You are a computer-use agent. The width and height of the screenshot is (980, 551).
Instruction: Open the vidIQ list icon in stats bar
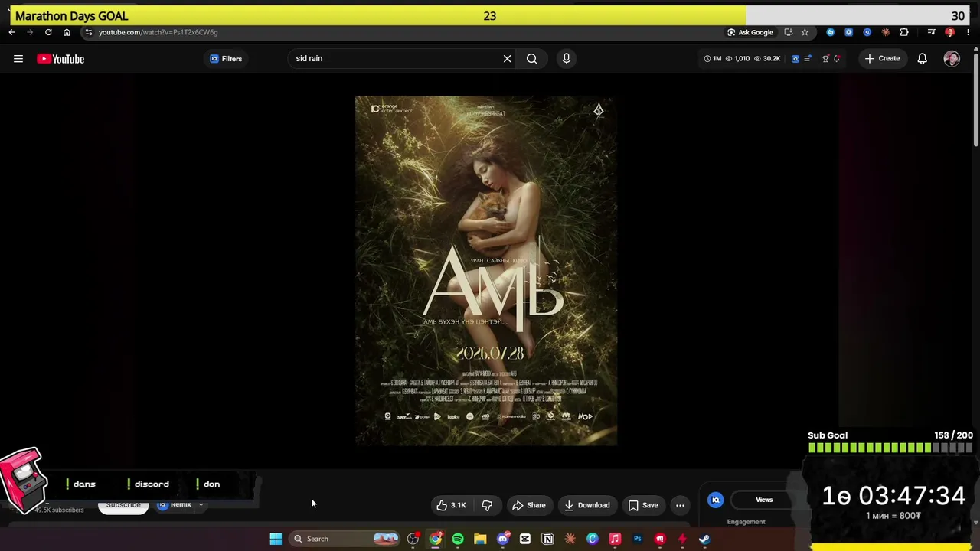pyautogui.click(x=808, y=59)
